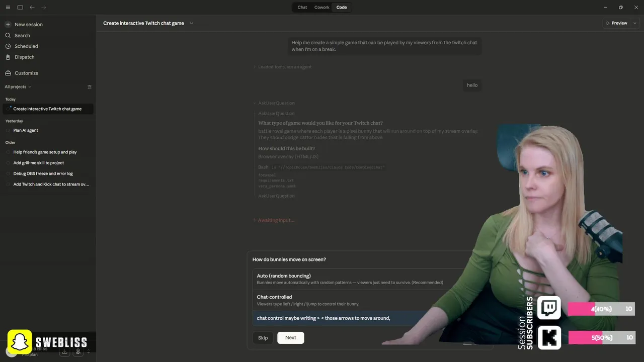This screenshot has height=362, width=644.
Task: Maximize the application window
Action: (x=620, y=8)
